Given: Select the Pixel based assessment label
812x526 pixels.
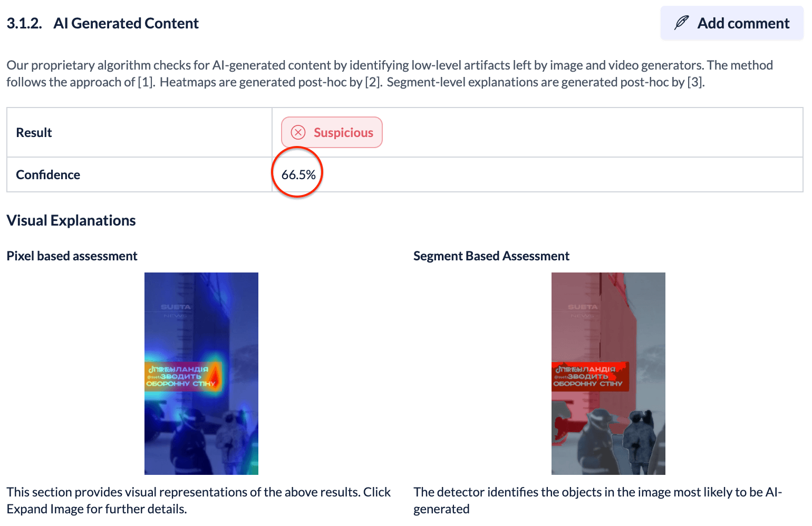Looking at the screenshot, I should pos(72,256).
